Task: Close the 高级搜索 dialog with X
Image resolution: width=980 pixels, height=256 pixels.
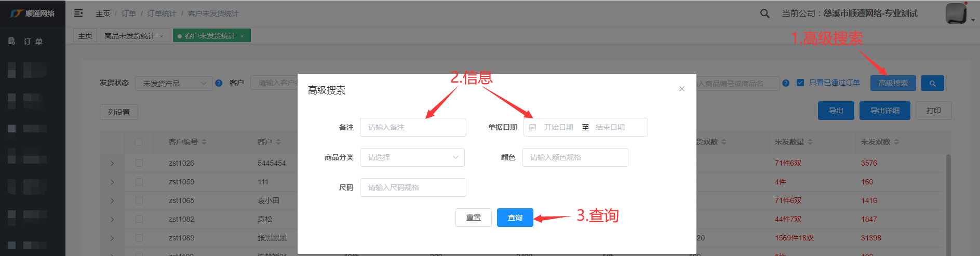Action: (x=681, y=89)
